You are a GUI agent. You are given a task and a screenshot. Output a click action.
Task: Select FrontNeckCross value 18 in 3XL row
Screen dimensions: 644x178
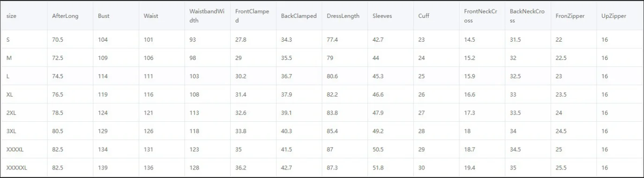tap(468, 131)
